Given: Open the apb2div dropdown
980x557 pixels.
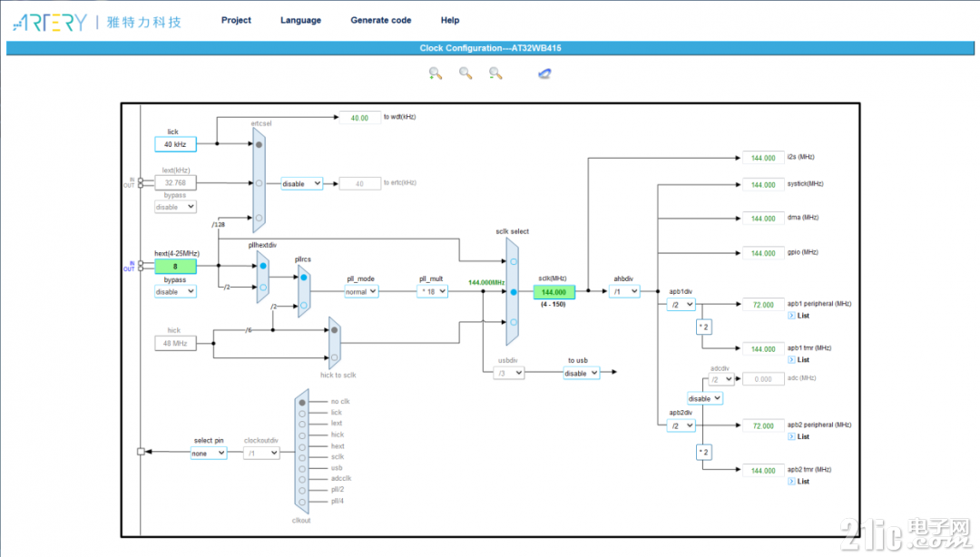Looking at the screenshot, I should (x=681, y=426).
